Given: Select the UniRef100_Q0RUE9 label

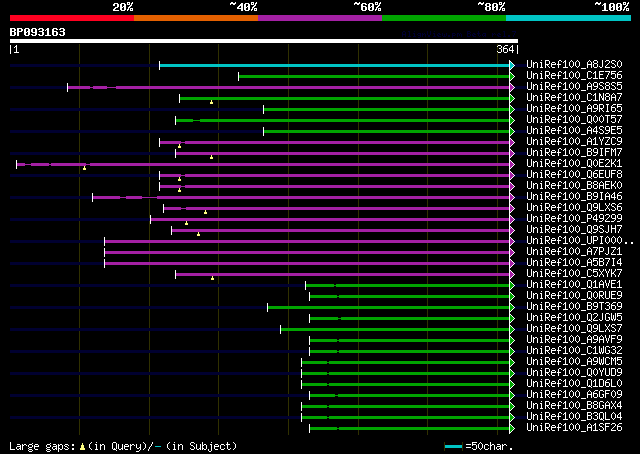Looking at the screenshot, I should [574, 296].
